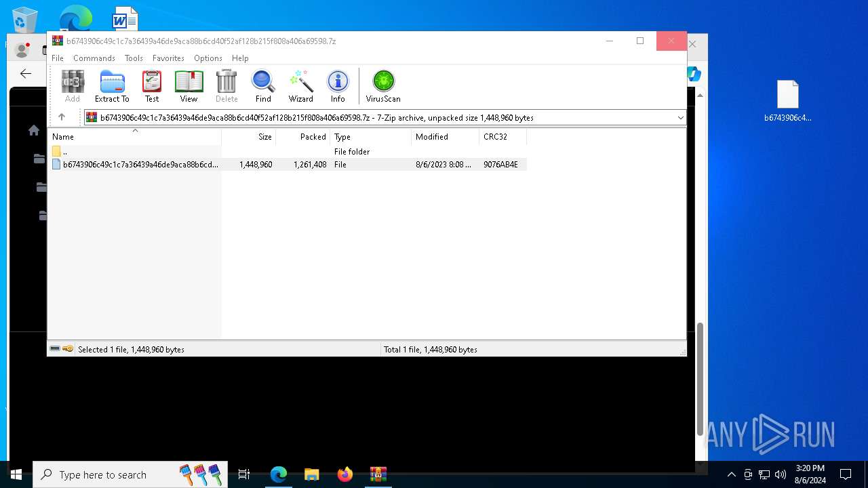
Task: Open the notification center icon
Action: click(x=846, y=474)
